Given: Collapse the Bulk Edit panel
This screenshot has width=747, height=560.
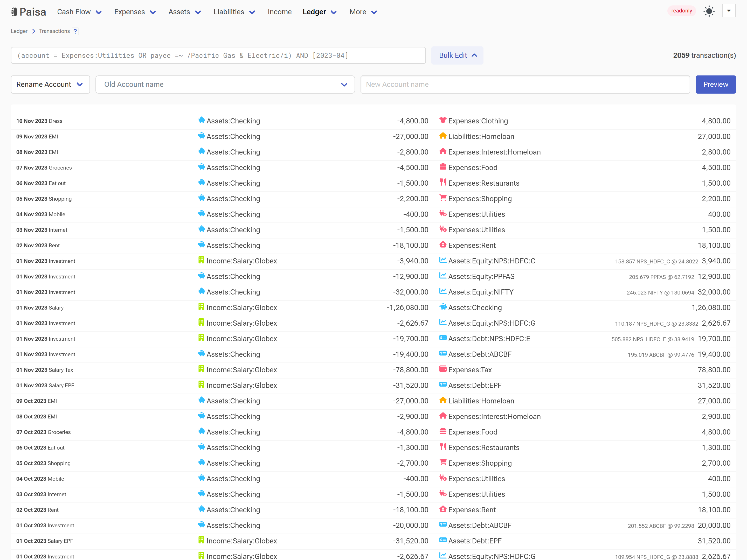Looking at the screenshot, I should coord(457,55).
